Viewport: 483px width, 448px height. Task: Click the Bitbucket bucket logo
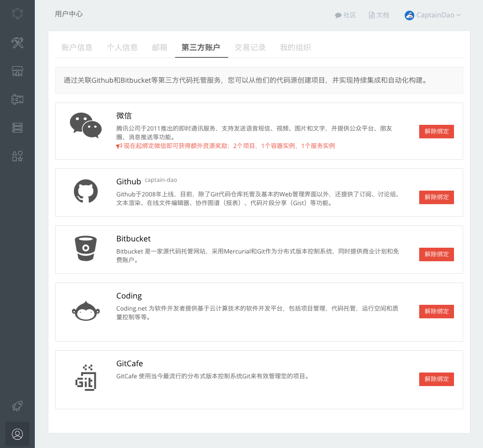click(86, 249)
